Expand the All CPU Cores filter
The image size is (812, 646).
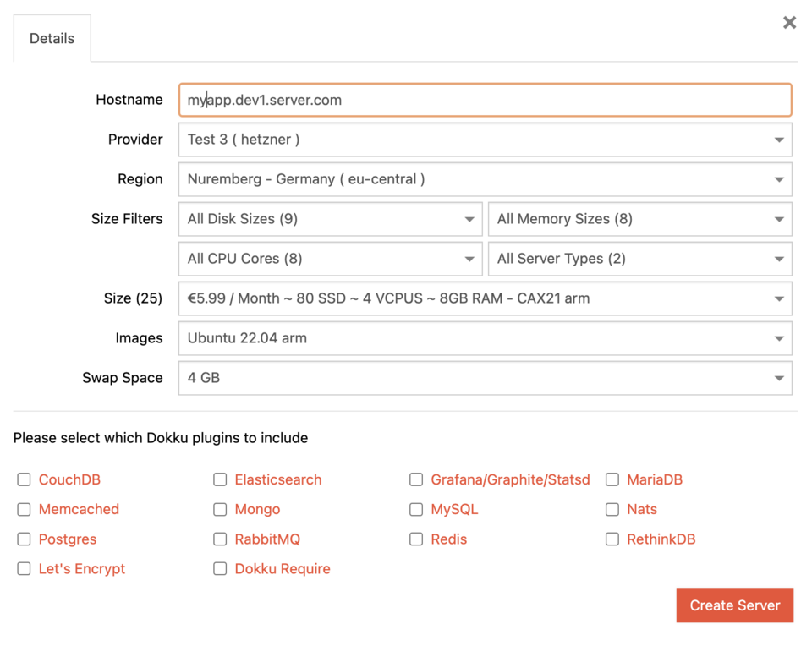(331, 259)
